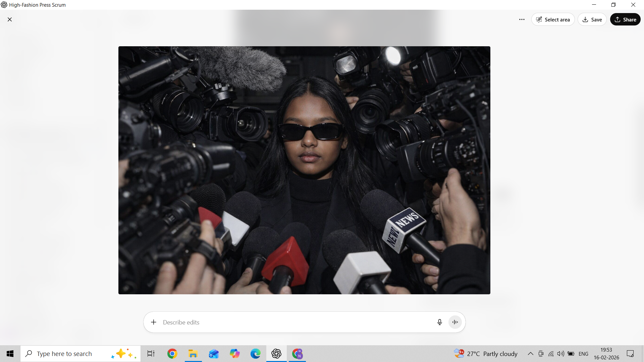Share the image via Share button
The height and width of the screenshot is (362, 644).
(x=625, y=19)
